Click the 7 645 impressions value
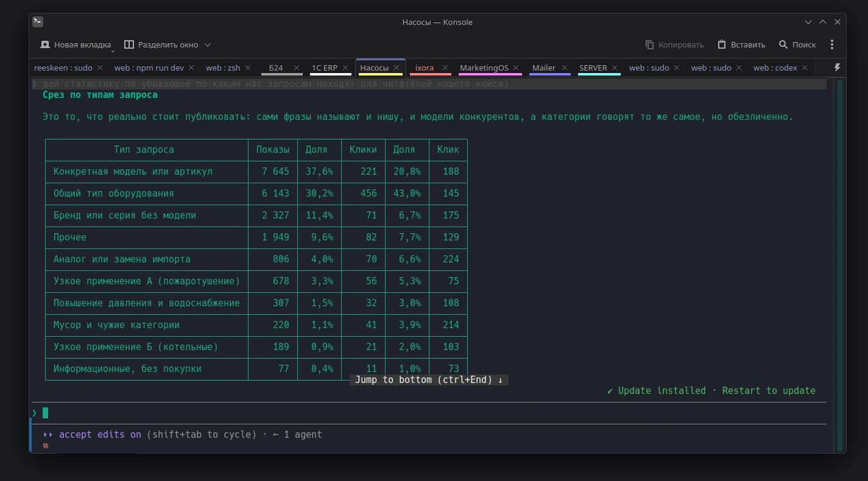The width and height of the screenshot is (868, 481). point(275,172)
